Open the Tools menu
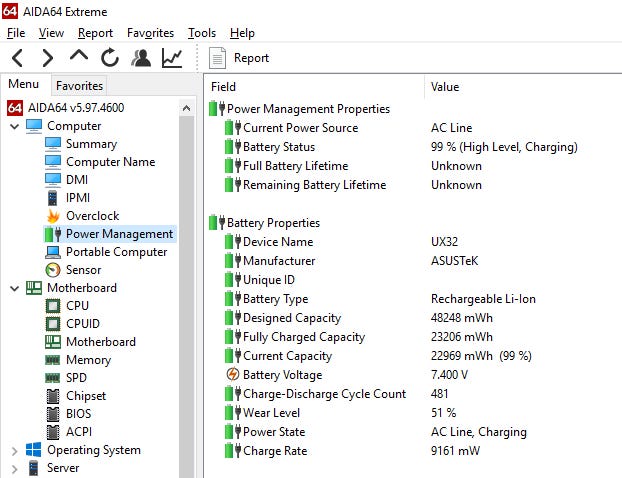The image size is (622, 478). [201, 33]
